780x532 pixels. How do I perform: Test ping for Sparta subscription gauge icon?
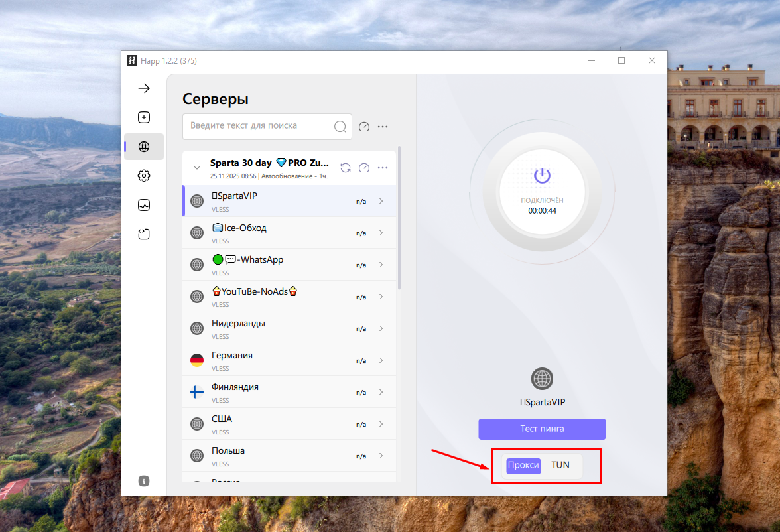(364, 168)
